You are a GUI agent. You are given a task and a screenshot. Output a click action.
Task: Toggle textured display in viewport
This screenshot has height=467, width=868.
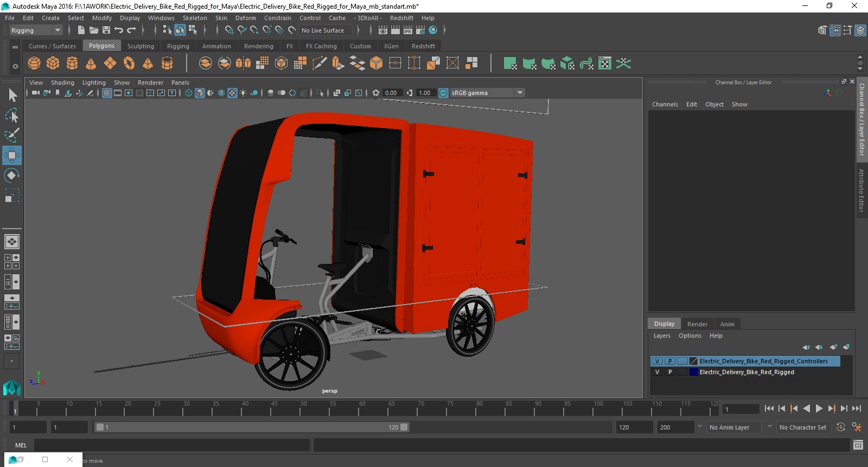[232, 93]
